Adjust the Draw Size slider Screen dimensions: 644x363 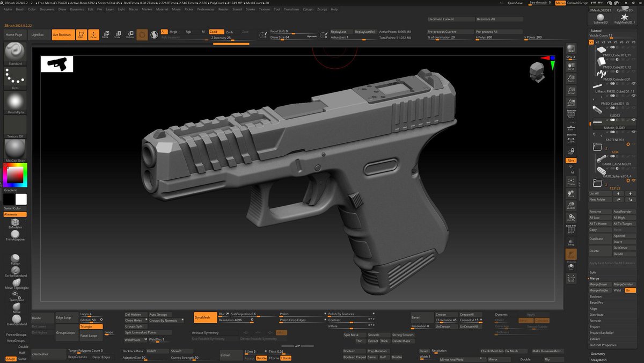click(x=293, y=37)
